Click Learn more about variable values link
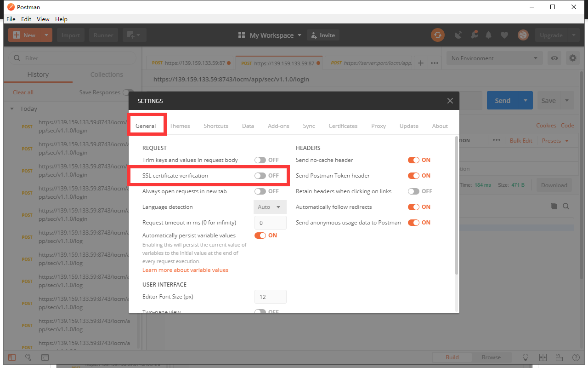 pos(185,270)
